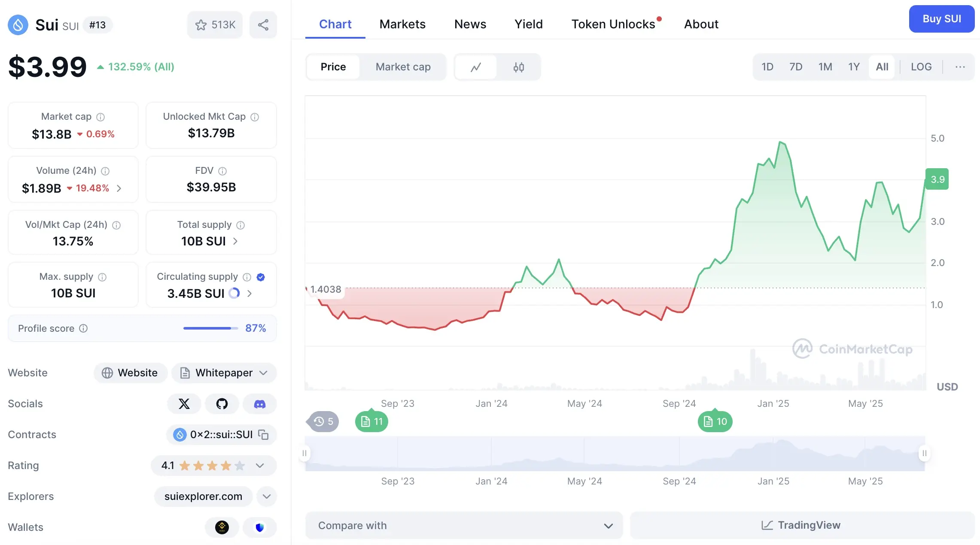Click the 0x2::sui::SUI contract chip

[221, 435]
